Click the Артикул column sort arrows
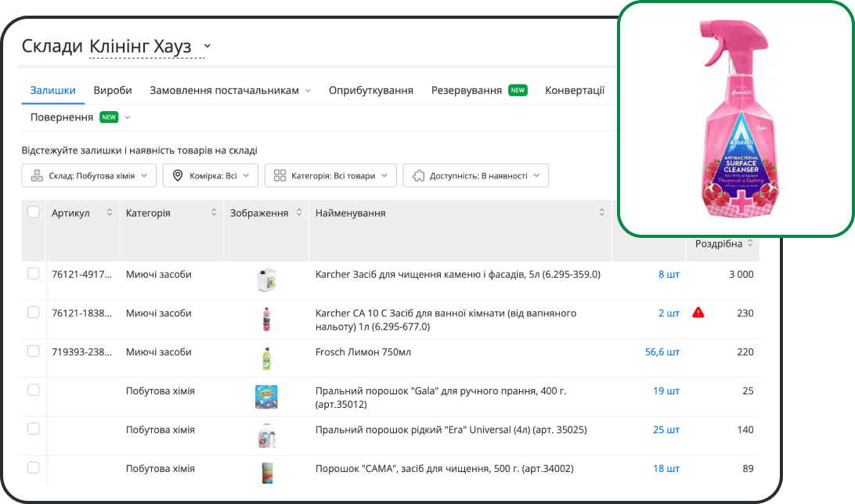This screenshot has height=504, width=855. (x=110, y=213)
